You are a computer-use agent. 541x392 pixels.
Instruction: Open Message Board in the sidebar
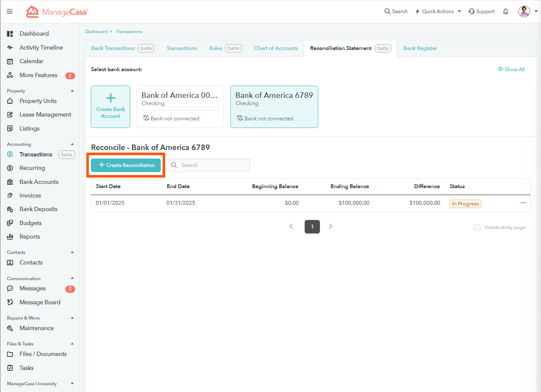coord(40,302)
